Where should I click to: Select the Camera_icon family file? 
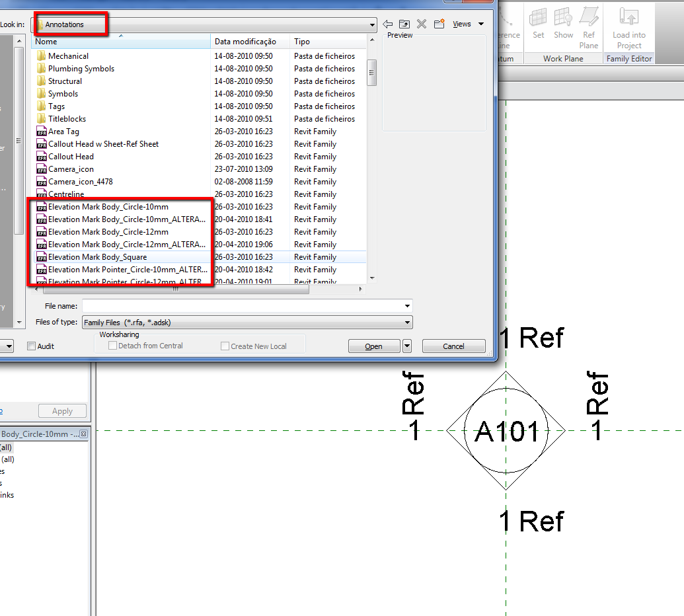point(71,169)
